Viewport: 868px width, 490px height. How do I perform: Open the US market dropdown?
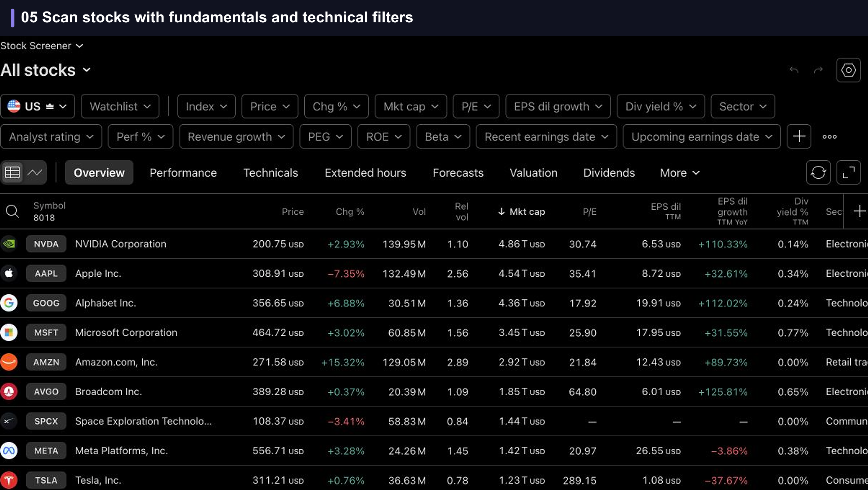tap(37, 106)
